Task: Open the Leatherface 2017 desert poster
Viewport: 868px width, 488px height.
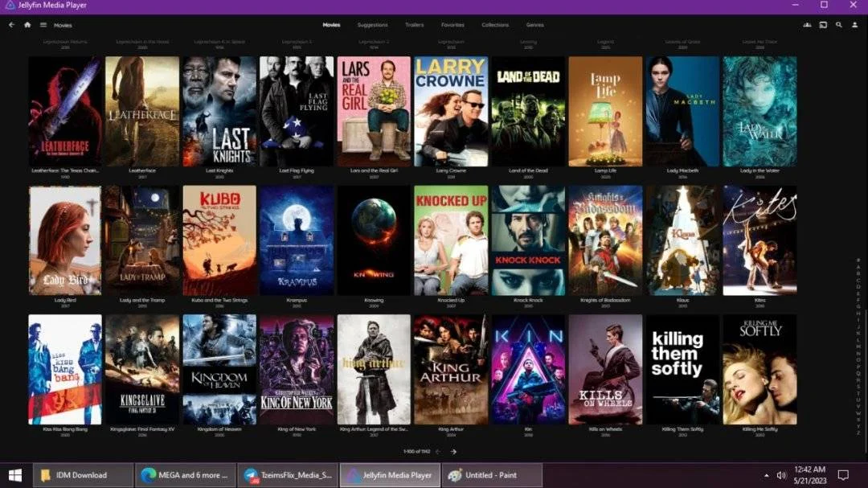Action: point(142,111)
